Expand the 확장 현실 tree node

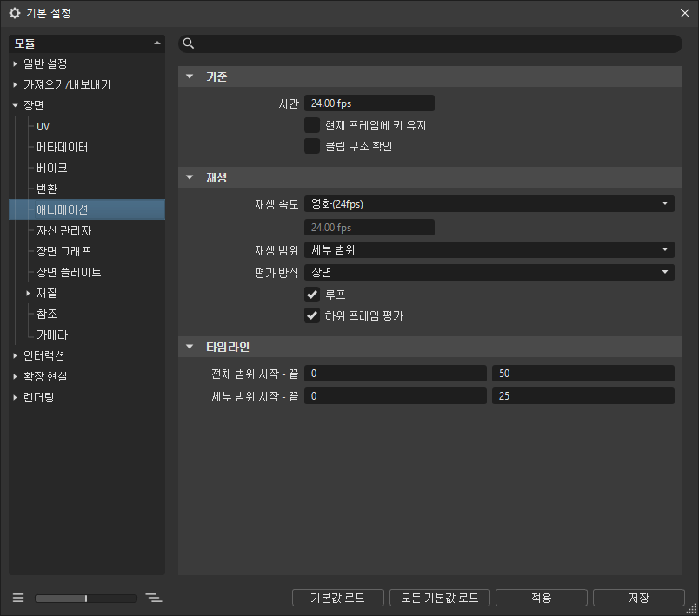(x=15, y=376)
